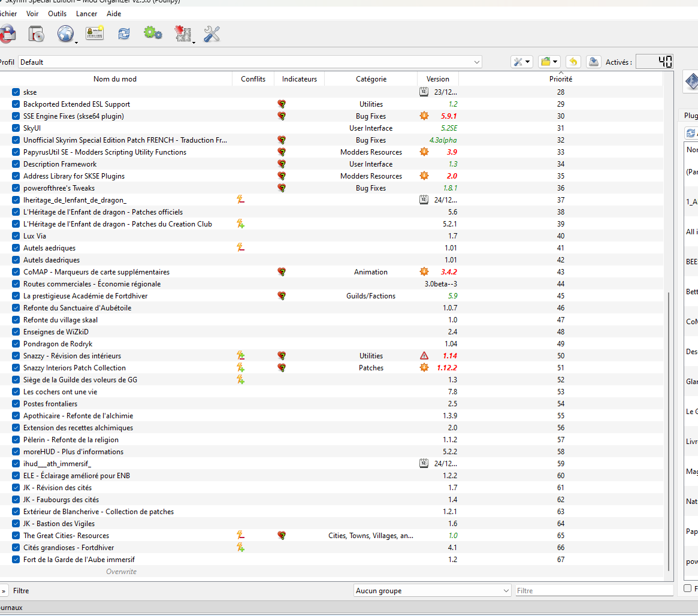
Task: Click the orange update icon for SSE Engine Fixes
Action: [x=424, y=116]
